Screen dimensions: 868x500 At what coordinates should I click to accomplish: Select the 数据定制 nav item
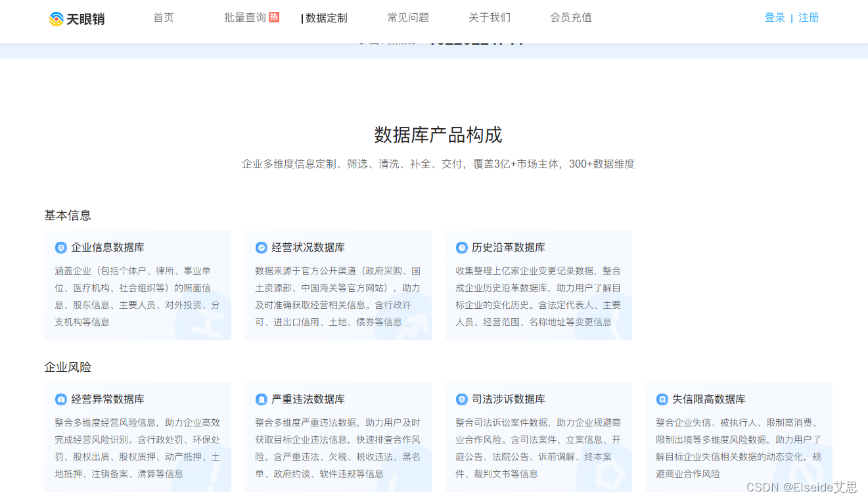327,18
